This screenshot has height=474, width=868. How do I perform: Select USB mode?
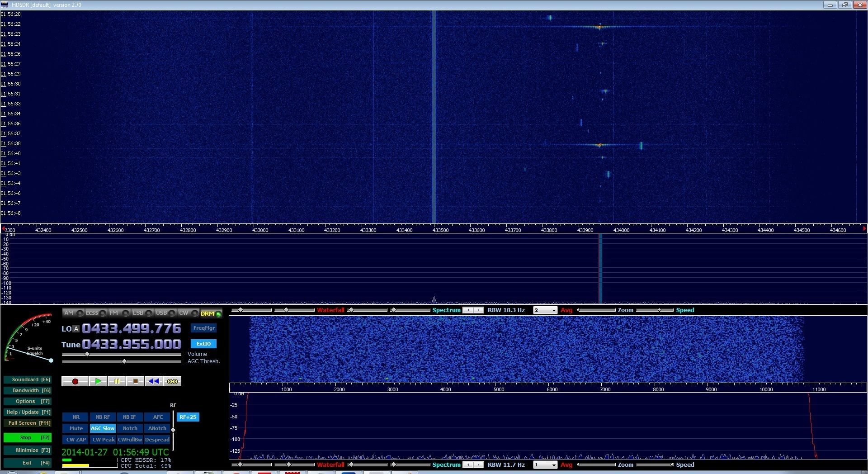tap(165, 313)
